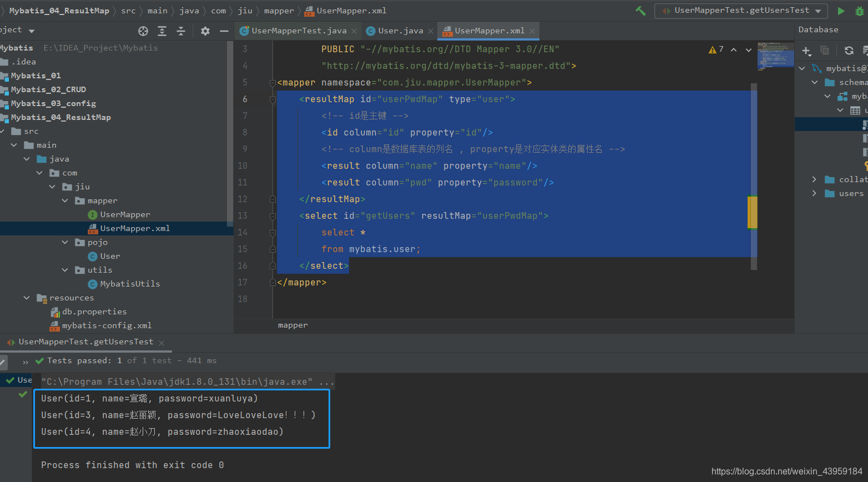This screenshot has width=868, height=482.
Task: Run UserMapperTest.getUsersTest with the green arrow
Action: pos(841,11)
